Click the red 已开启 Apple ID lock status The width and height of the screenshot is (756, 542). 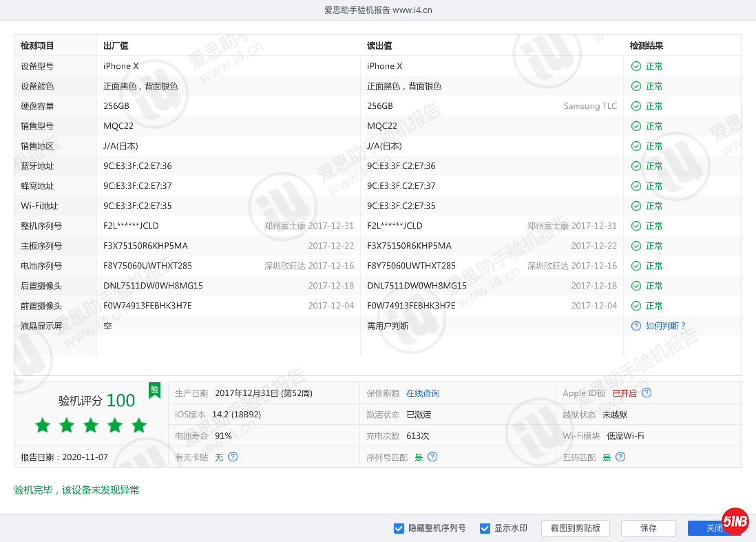coord(624,393)
